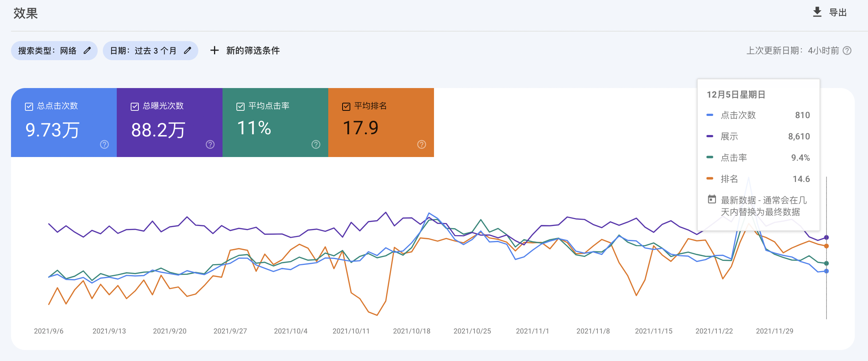Image resolution: width=868 pixels, height=361 pixels.
Task: Edit the date range pencil icon
Action: pyautogui.click(x=188, y=51)
